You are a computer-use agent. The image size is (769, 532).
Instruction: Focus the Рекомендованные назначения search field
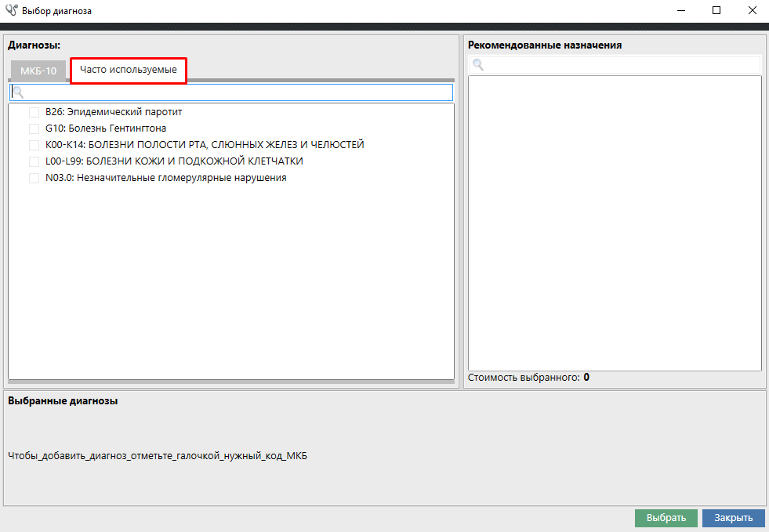coord(619,66)
